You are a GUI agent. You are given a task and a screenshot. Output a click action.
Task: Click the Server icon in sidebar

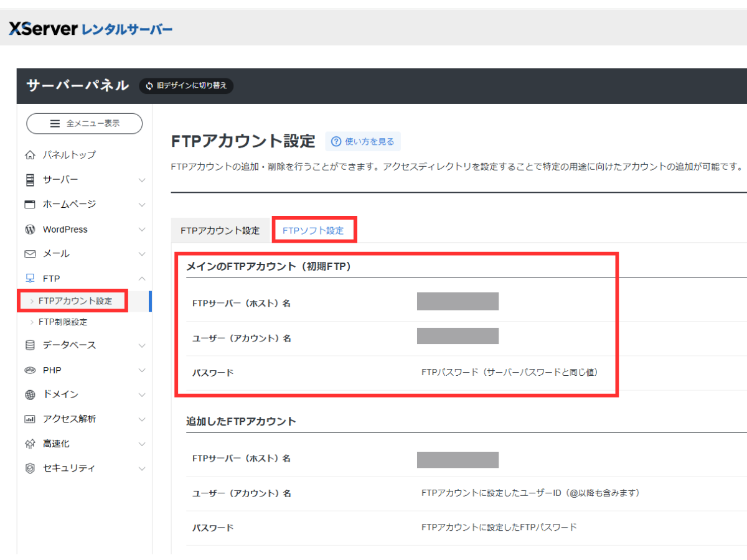(x=30, y=180)
